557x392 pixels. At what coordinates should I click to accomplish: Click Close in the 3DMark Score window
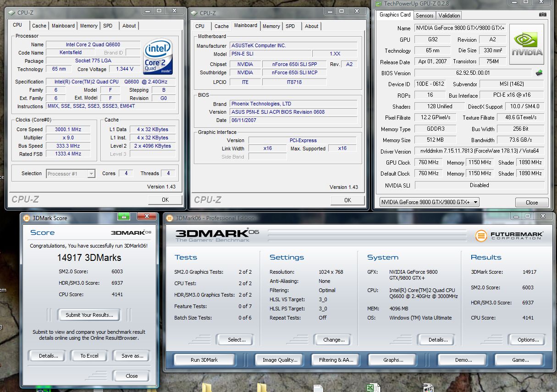(x=132, y=376)
